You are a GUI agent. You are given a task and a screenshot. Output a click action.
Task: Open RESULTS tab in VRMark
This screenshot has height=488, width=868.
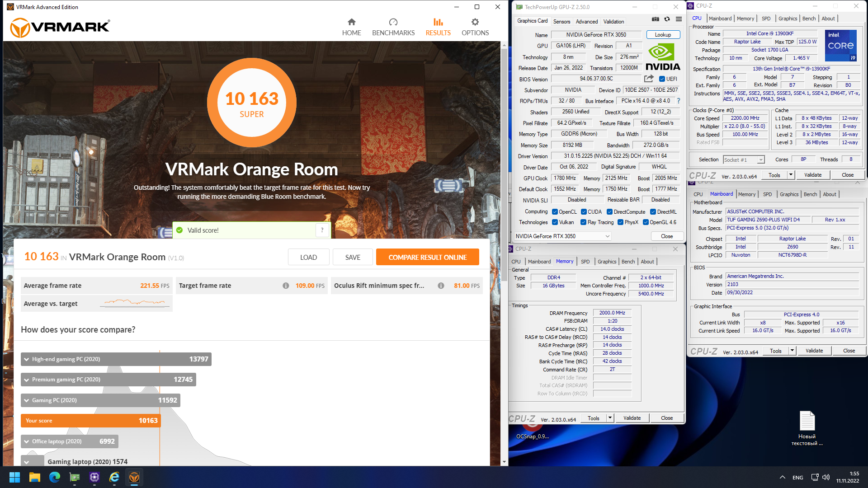coord(438,27)
